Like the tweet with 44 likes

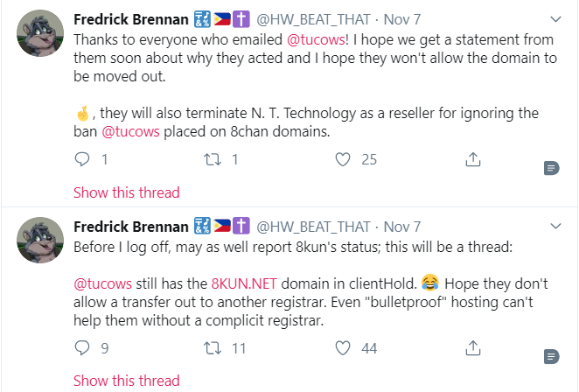tap(344, 347)
